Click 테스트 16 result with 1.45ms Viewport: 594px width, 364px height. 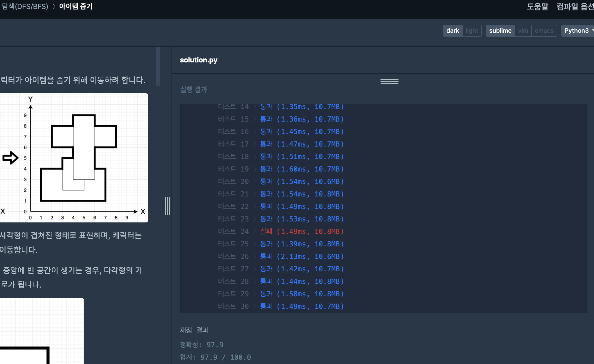coord(281,132)
